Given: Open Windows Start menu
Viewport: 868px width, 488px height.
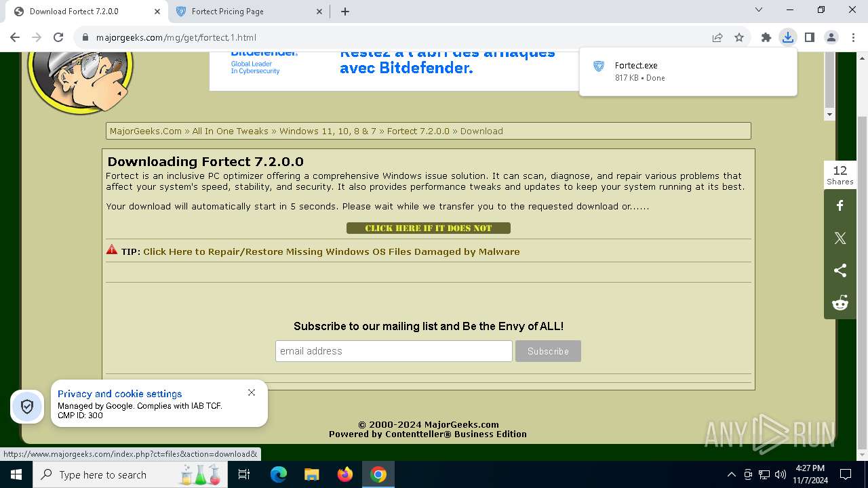Looking at the screenshot, I should [16, 474].
